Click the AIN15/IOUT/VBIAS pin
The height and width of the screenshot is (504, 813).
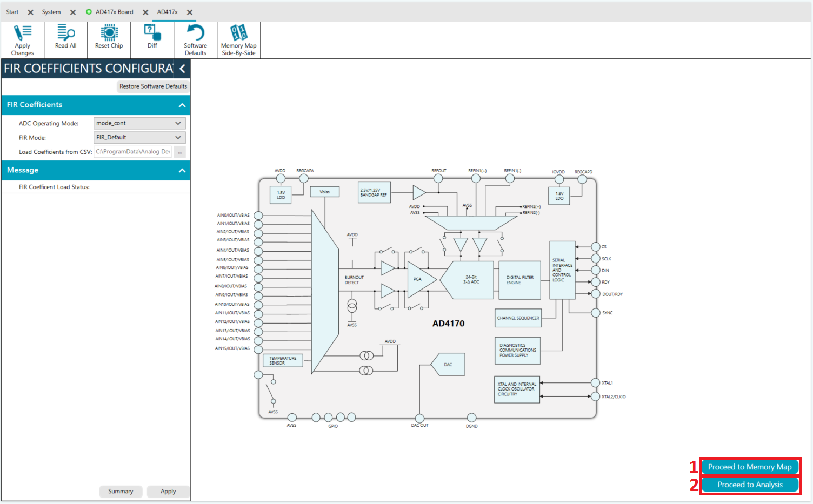[258, 349]
